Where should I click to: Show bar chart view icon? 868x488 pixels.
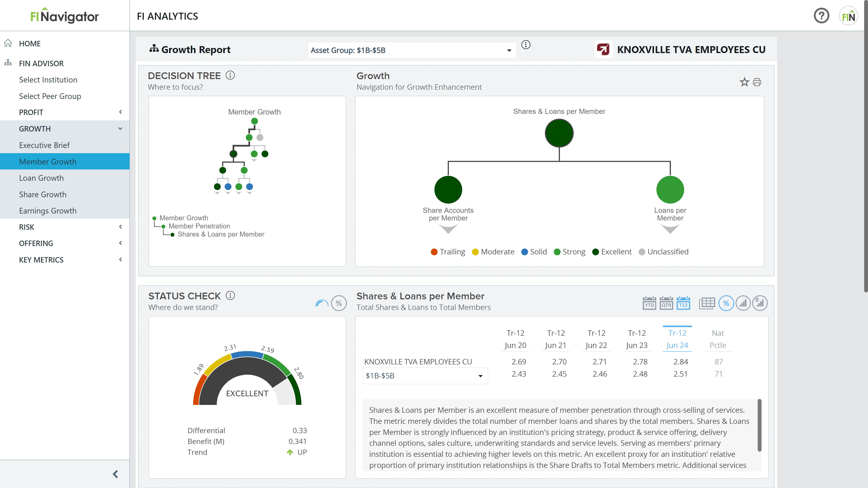[743, 303]
